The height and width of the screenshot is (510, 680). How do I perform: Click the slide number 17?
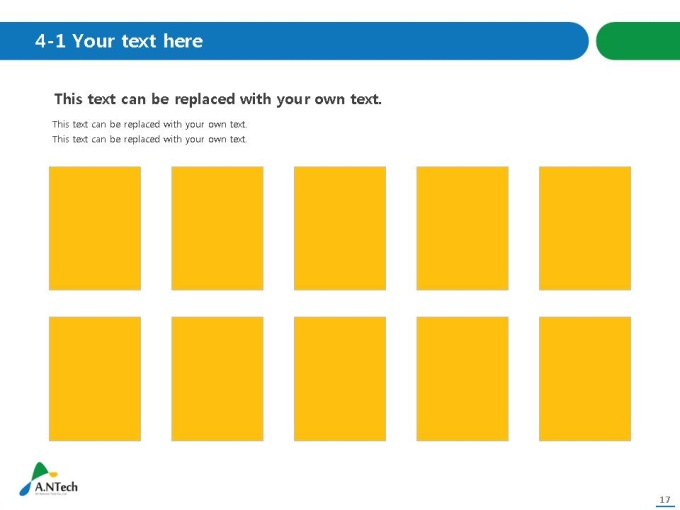[665, 498]
